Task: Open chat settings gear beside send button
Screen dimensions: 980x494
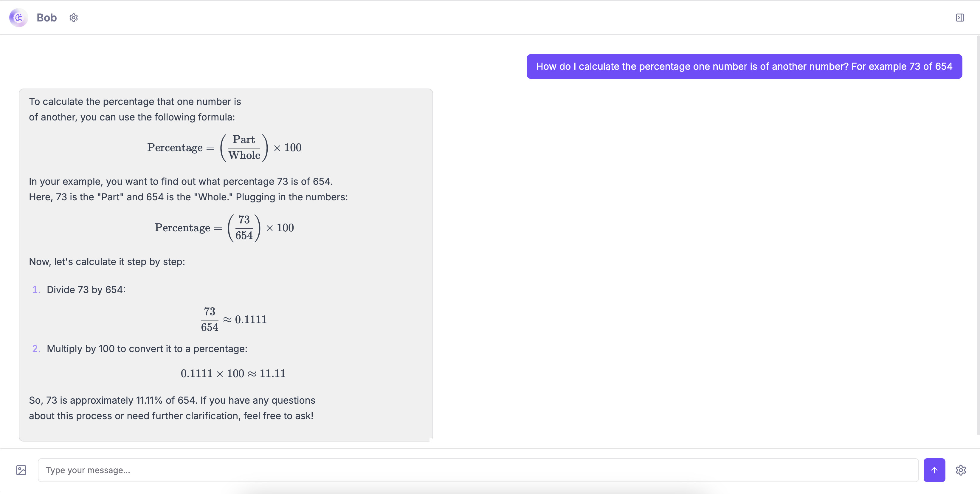Action: click(x=960, y=470)
